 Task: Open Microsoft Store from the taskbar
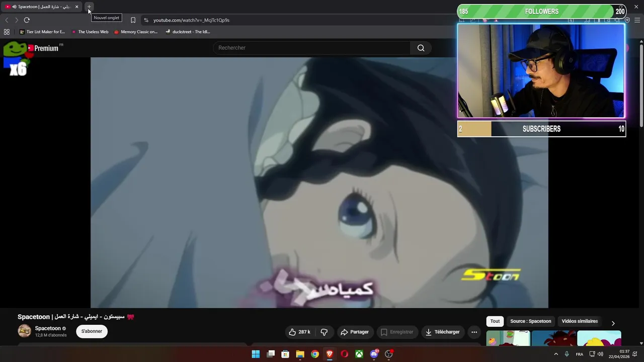pyautogui.click(x=285, y=354)
